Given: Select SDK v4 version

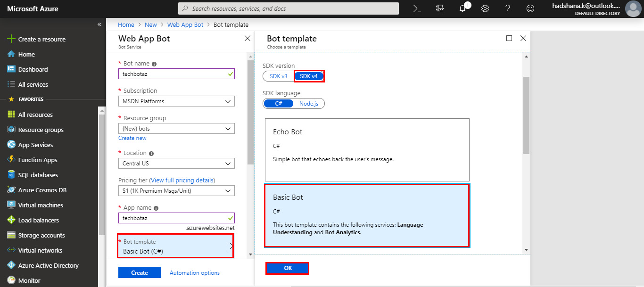Looking at the screenshot, I should pos(309,76).
